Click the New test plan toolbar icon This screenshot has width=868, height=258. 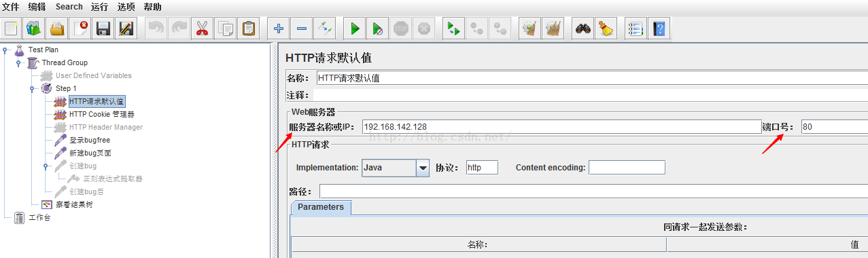click(x=12, y=29)
